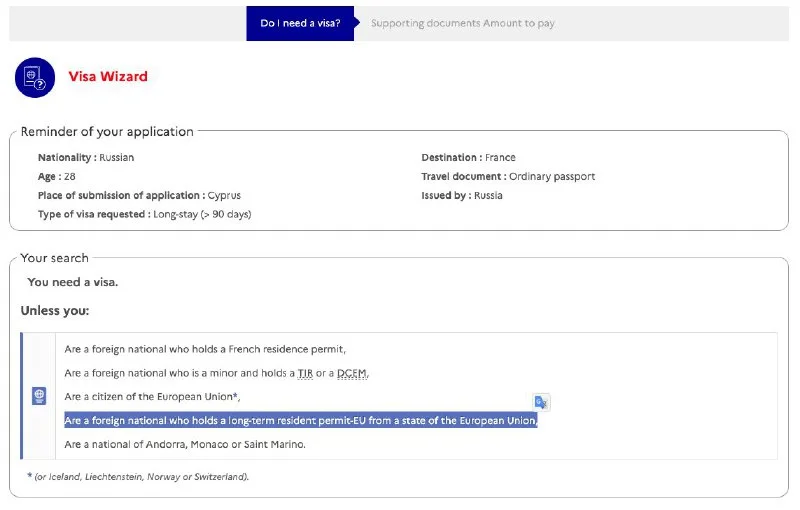
Task: Click the translate icon next to highlighted text
Action: (540, 402)
